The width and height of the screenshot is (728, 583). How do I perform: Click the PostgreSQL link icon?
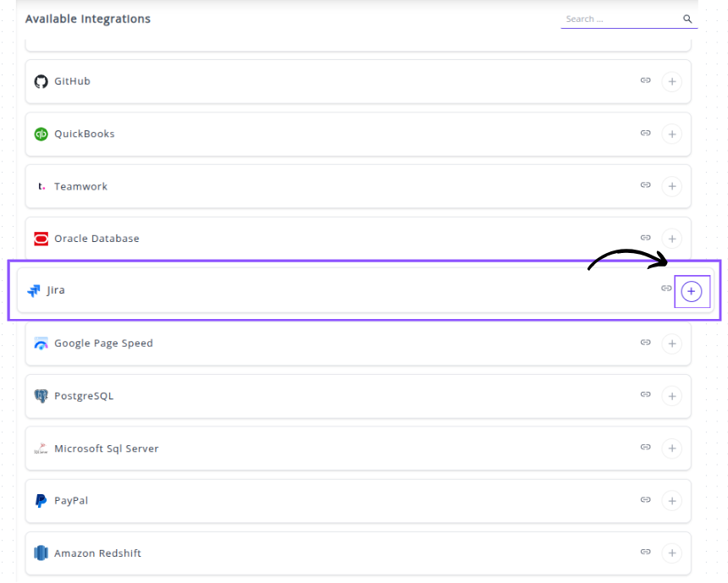click(x=645, y=395)
